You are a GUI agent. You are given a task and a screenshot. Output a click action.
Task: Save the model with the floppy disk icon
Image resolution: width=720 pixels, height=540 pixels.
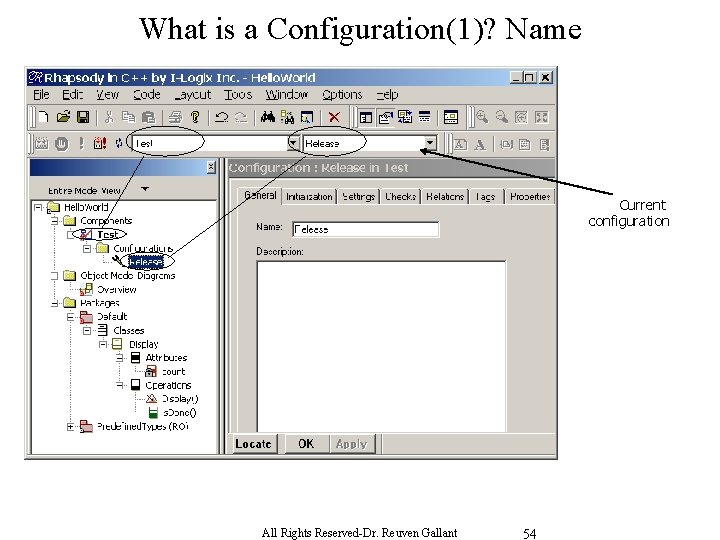[x=83, y=118]
